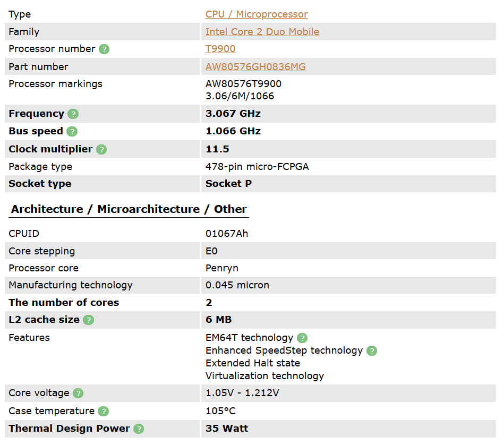Viewport: 504px width, 445px height.
Task: Open the AW80576GH0836MG part number link
Action: point(256,66)
